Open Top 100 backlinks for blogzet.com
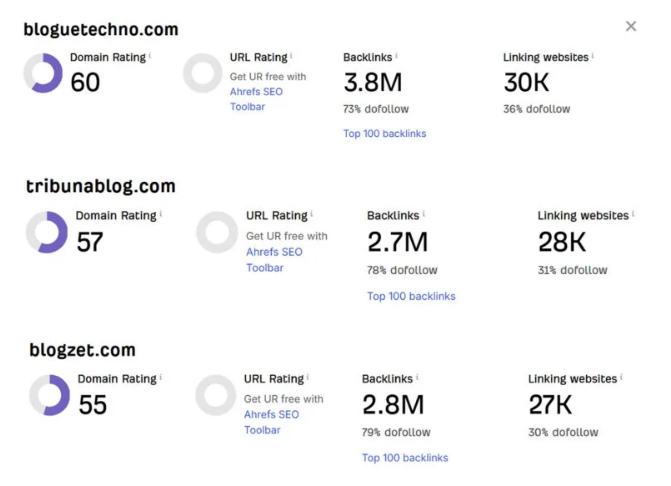Image resolution: width=671 pixels, height=486 pixels. click(x=405, y=458)
